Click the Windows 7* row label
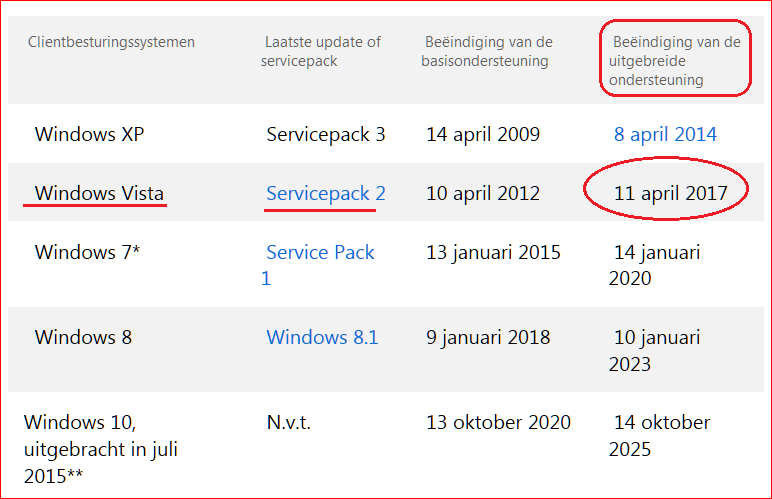This screenshot has height=499, width=772. click(x=87, y=252)
